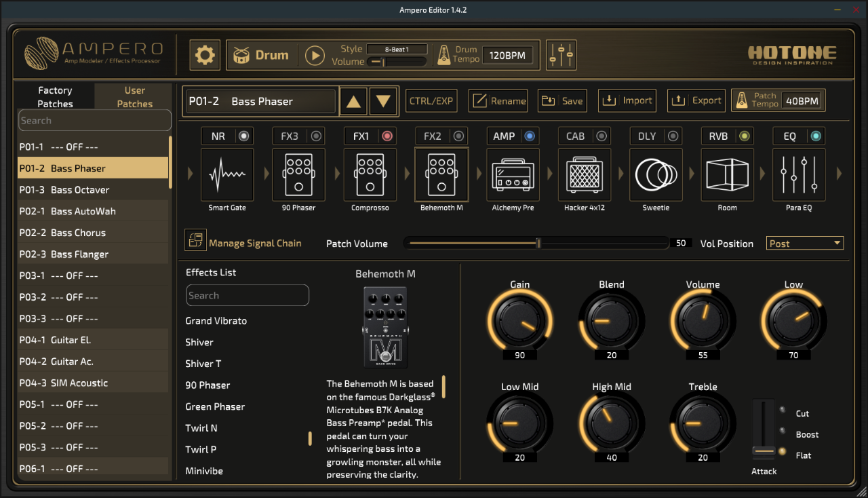Click the Attack vertical slider

coord(764,430)
